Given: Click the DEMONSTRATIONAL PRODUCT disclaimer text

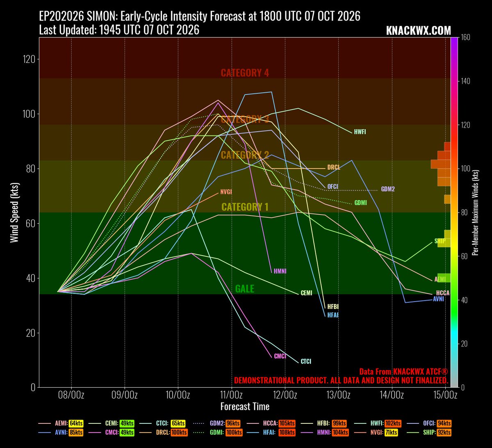Looking at the screenshot, I should pos(341,380).
